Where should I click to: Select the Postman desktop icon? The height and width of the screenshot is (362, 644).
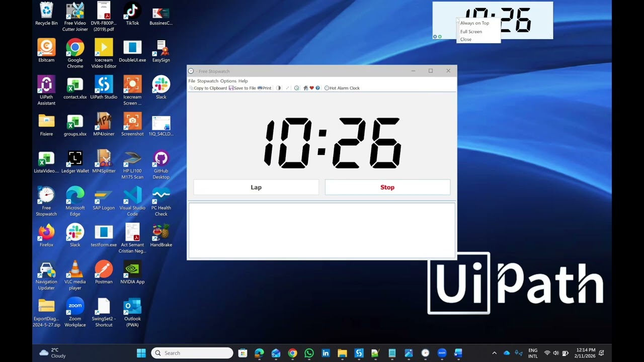[x=104, y=273]
